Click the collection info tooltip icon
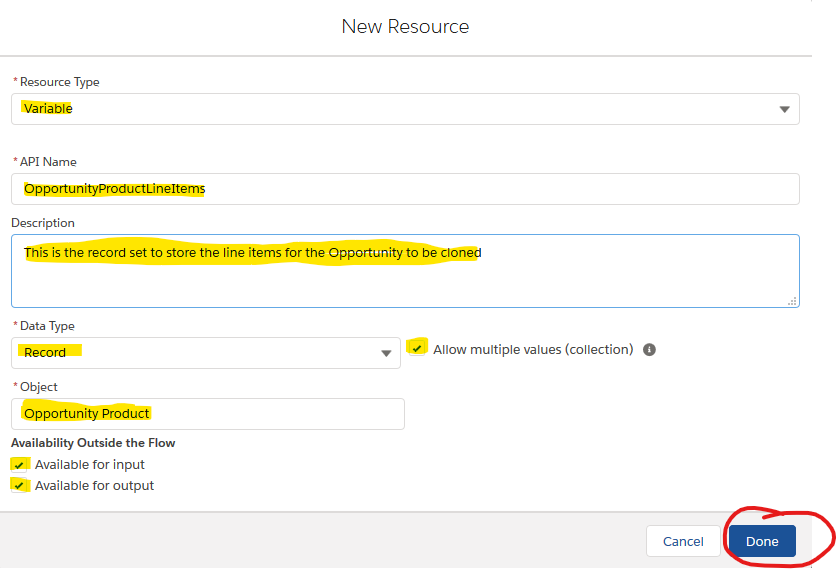Viewport: 837px width, 569px height. (x=649, y=350)
